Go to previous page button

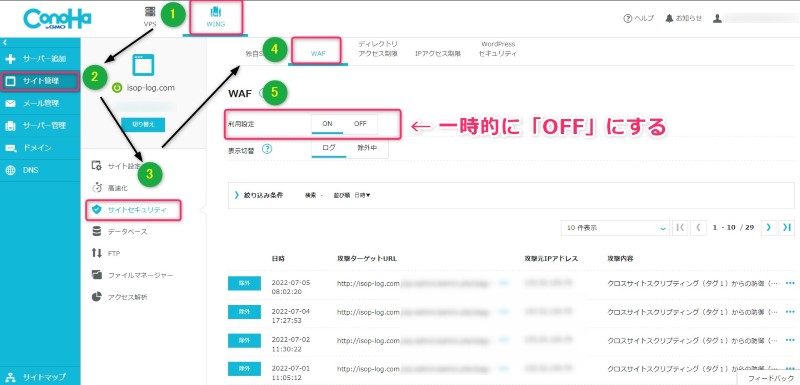[698, 227]
